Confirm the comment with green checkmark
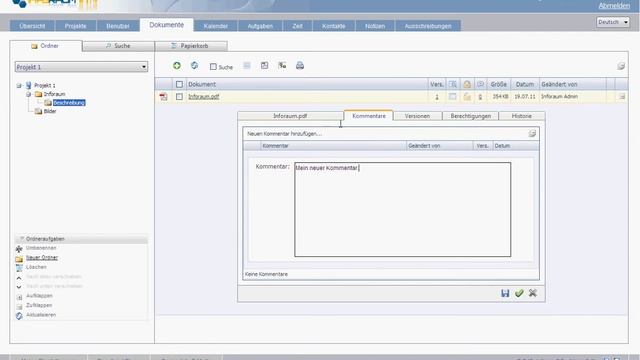 pos(519,293)
